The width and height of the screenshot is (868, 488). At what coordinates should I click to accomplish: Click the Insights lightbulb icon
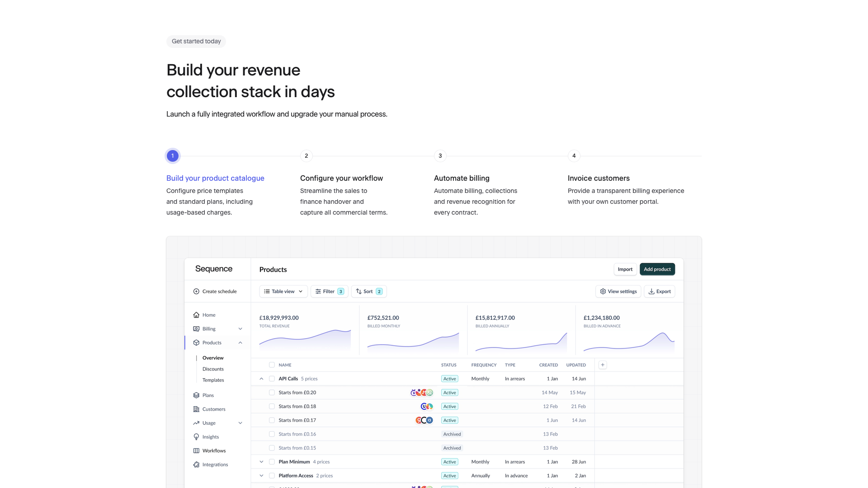coord(196,437)
